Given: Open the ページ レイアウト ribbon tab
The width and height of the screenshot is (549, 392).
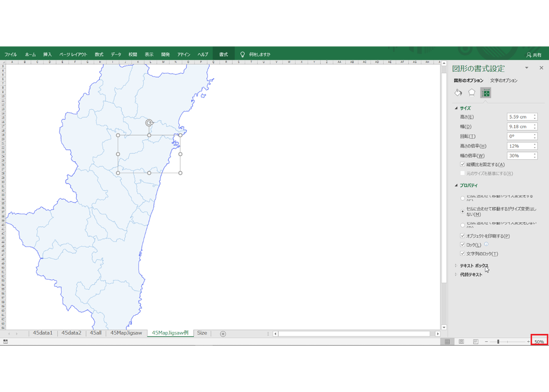Looking at the screenshot, I should click(73, 54).
